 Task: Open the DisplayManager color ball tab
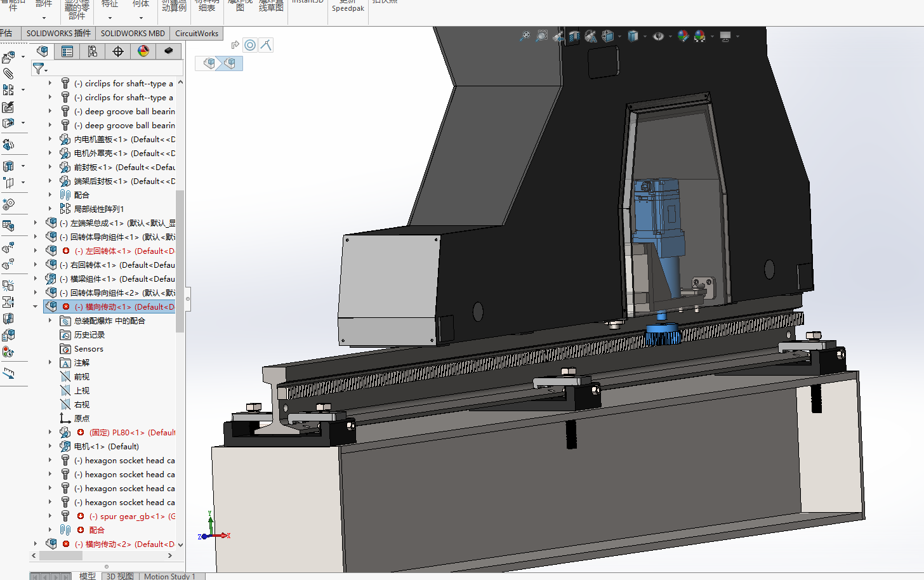pyautogui.click(x=143, y=51)
